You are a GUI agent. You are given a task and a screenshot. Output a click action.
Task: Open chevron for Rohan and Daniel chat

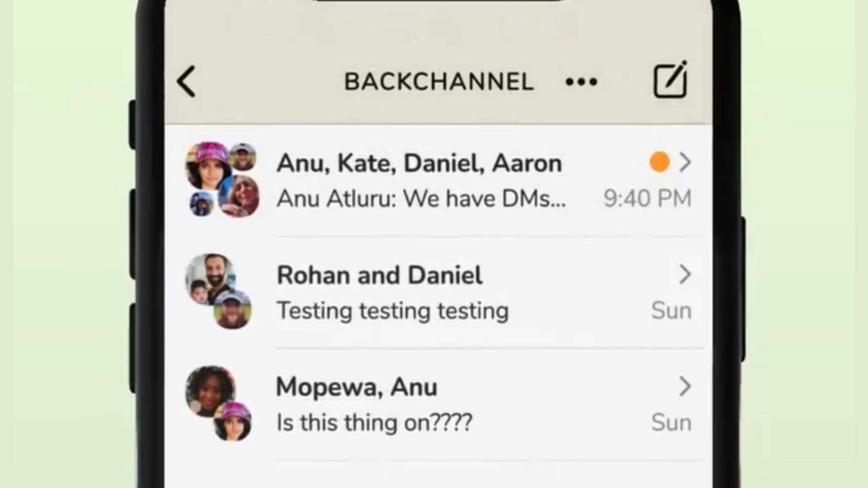click(685, 274)
